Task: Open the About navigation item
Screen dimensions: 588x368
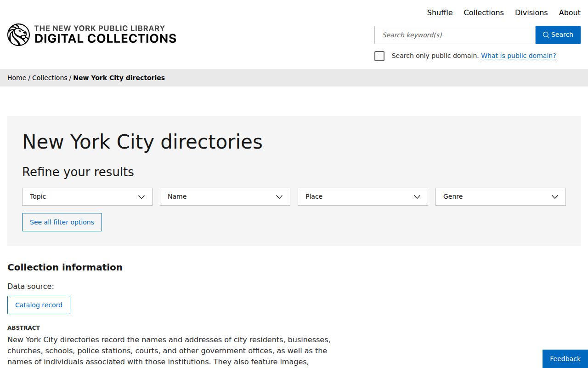Action: tap(570, 13)
